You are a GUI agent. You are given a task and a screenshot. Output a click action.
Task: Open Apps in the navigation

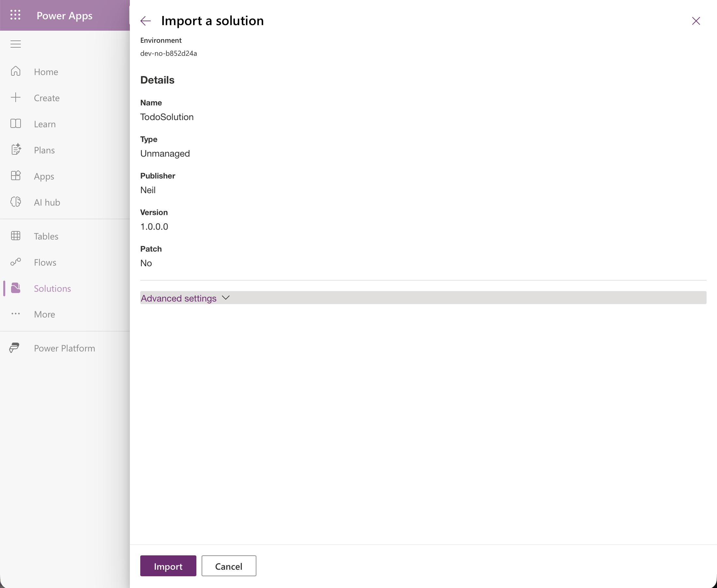[44, 177]
